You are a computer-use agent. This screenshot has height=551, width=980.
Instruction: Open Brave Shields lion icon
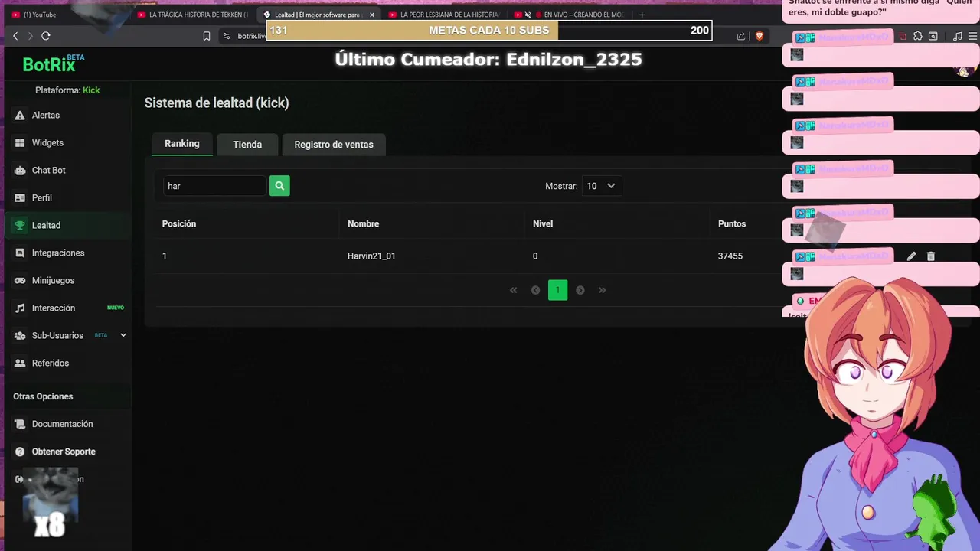(759, 36)
